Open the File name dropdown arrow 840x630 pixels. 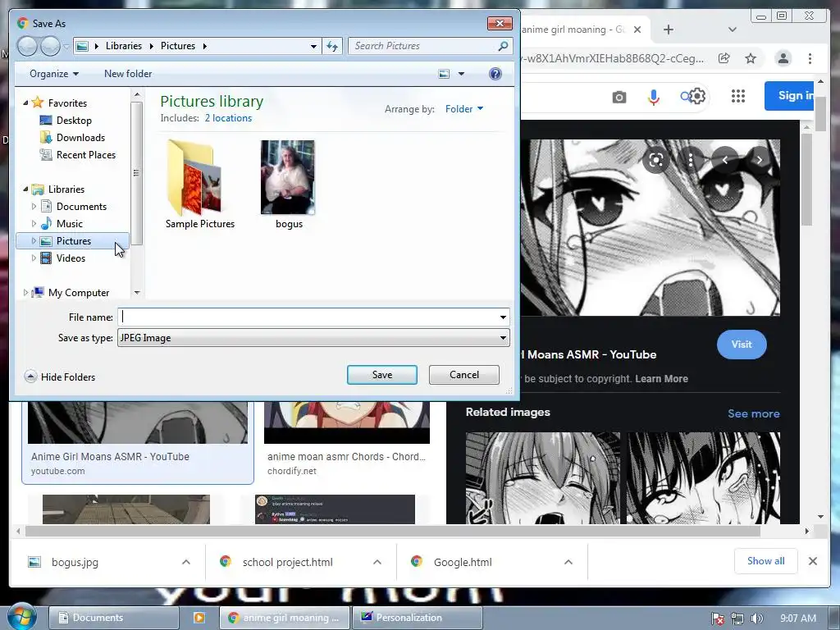click(503, 317)
